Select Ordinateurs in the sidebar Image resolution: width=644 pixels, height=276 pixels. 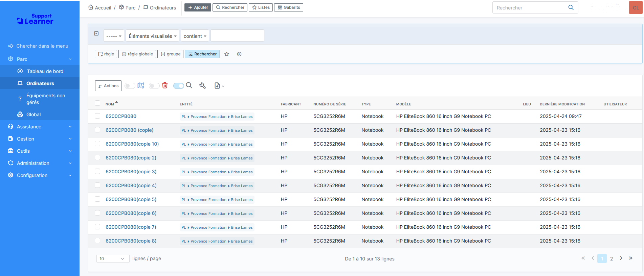pyautogui.click(x=40, y=83)
